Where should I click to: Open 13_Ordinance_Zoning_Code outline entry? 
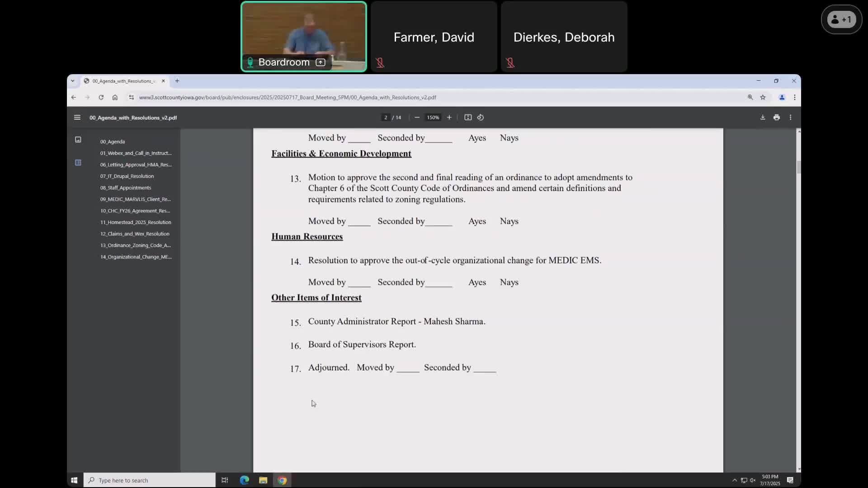pyautogui.click(x=135, y=245)
